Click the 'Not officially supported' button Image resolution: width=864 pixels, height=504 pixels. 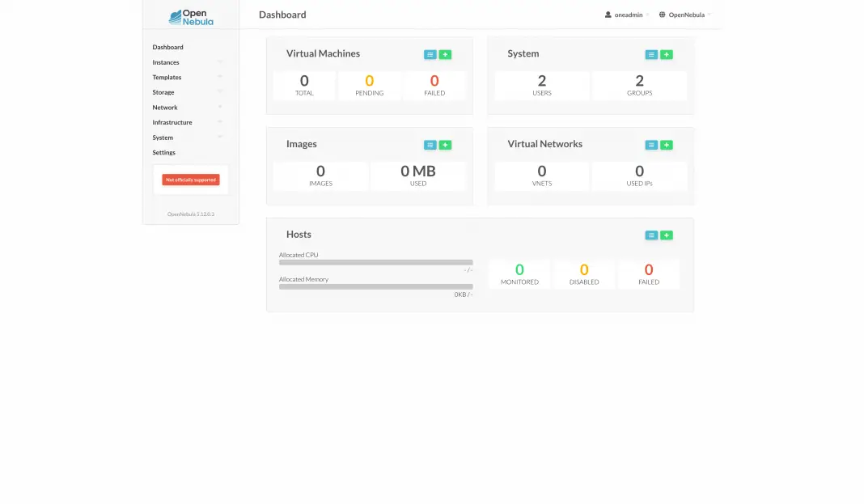191,180
